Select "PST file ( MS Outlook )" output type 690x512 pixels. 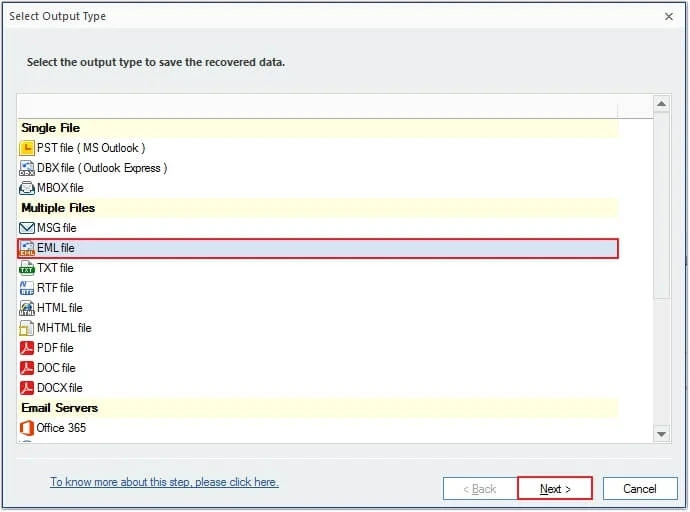[x=91, y=148]
